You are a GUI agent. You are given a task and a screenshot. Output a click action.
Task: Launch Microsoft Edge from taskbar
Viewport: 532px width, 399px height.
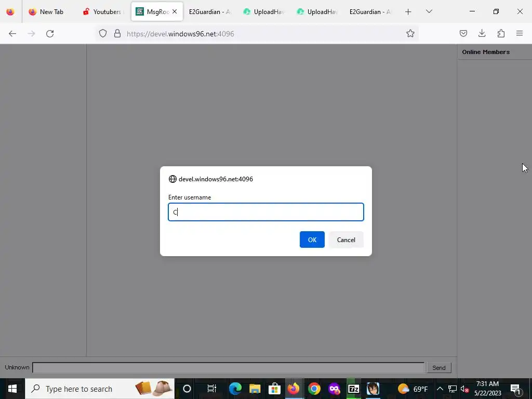(235, 389)
